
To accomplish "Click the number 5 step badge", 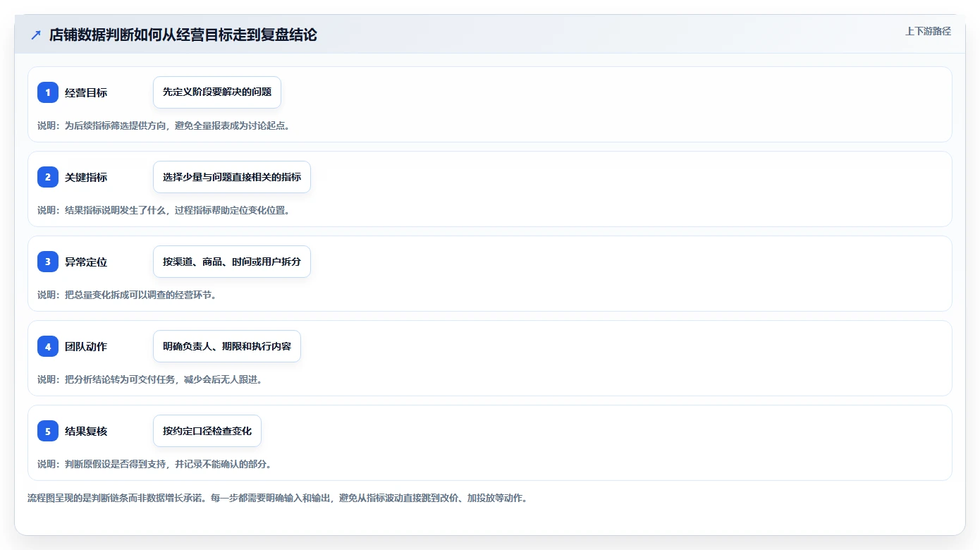I will pos(48,431).
